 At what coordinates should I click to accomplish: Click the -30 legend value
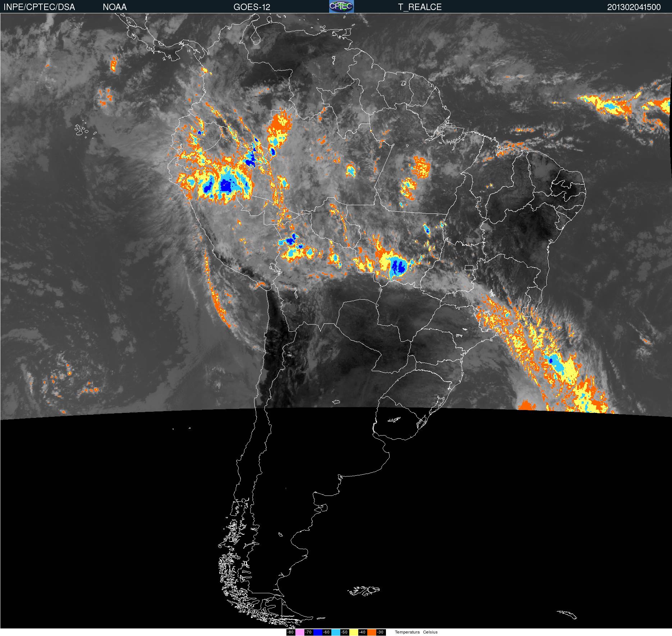(x=380, y=632)
